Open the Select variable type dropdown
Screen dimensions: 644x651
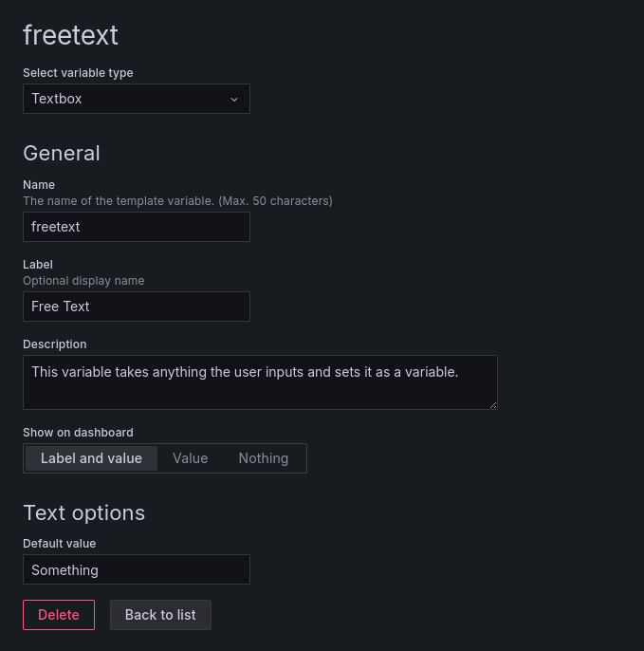(136, 99)
